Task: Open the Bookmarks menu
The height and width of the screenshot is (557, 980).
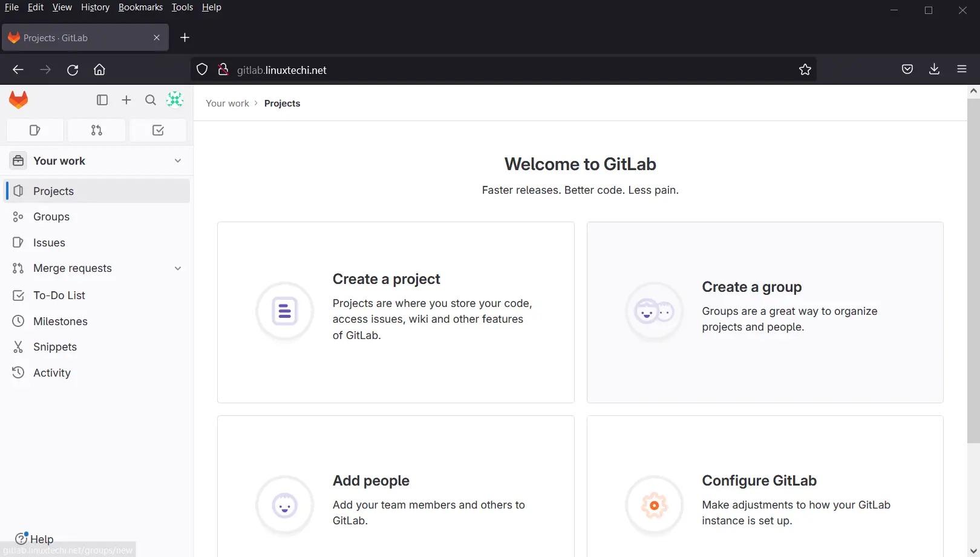Action: point(140,7)
